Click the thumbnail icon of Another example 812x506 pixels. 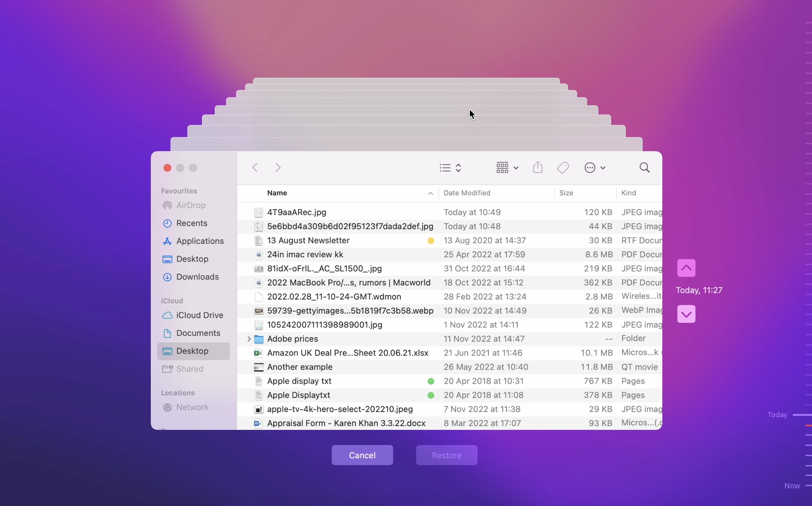(258, 367)
